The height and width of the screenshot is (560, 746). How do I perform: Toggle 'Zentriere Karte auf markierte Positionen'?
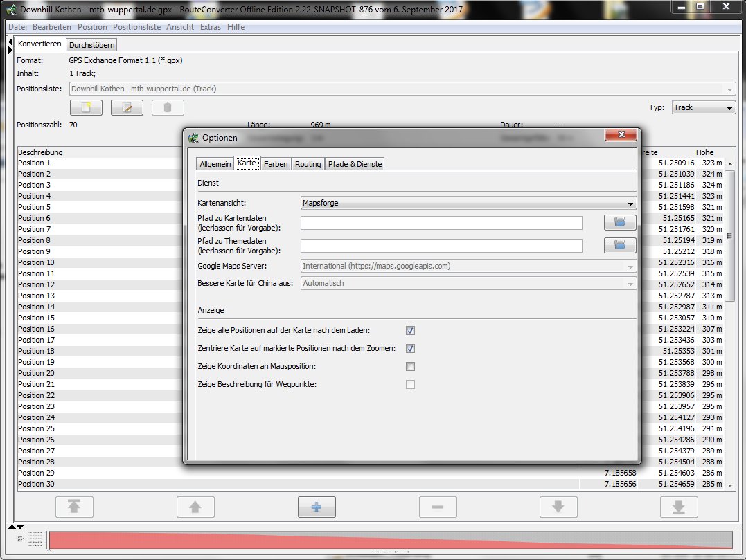coord(410,349)
